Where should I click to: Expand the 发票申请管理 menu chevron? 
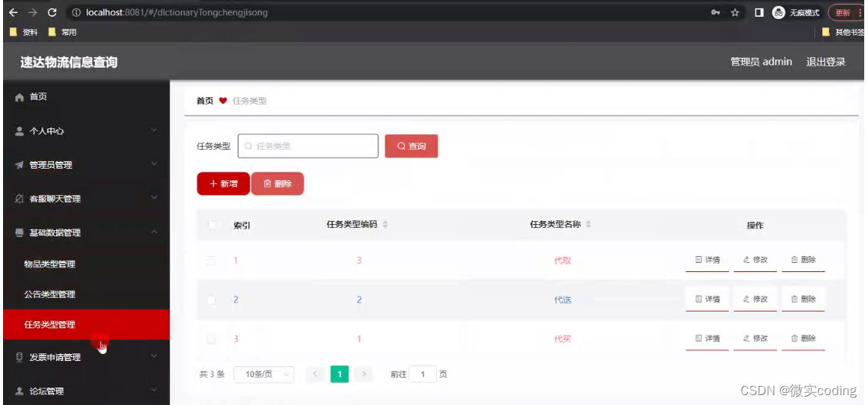[154, 356]
